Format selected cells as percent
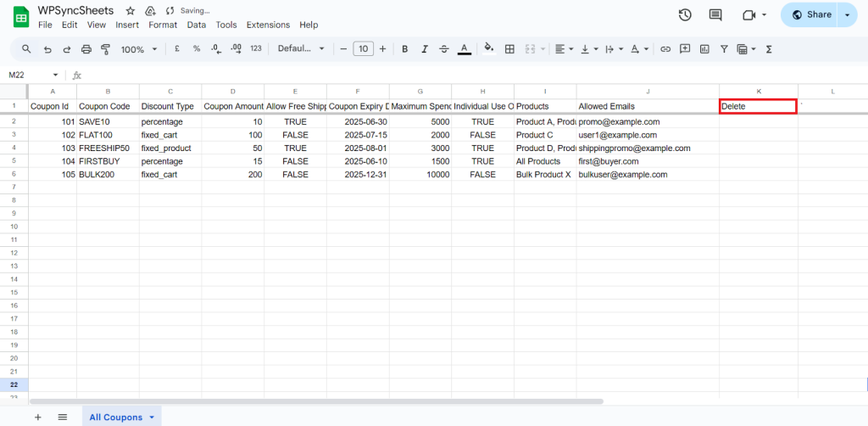868x426 pixels. 197,48
